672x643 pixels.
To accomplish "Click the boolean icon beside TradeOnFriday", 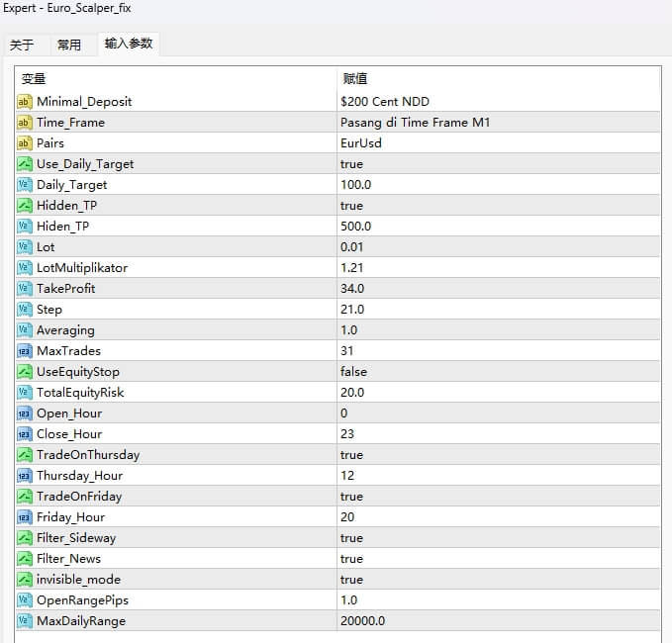I will [x=25, y=497].
